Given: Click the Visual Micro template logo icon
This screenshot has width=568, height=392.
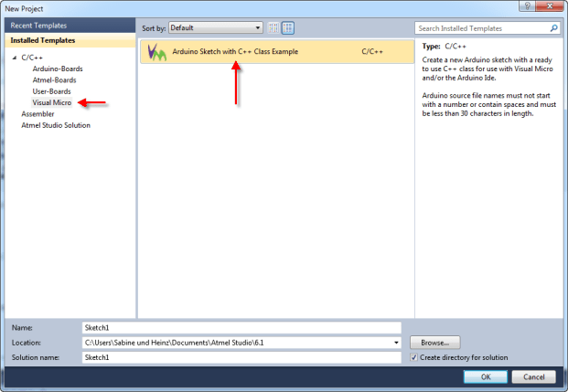Looking at the screenshot, I should (156, 52).
